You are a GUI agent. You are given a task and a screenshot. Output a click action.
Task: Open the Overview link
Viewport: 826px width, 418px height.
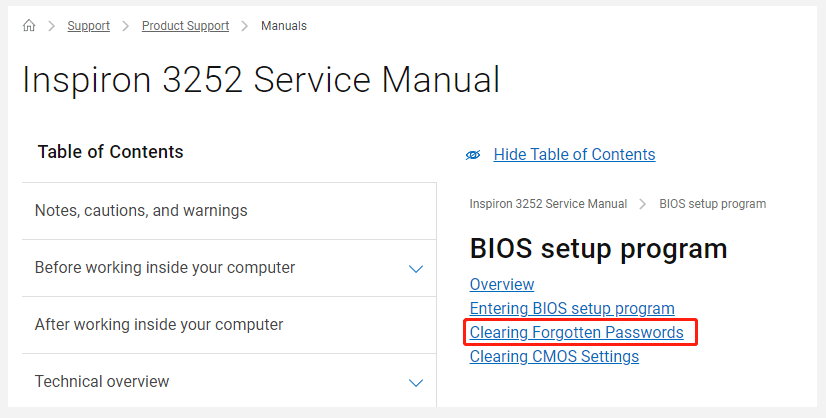click(502, 285)
